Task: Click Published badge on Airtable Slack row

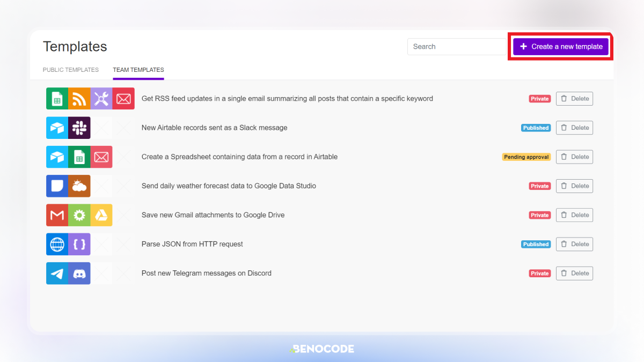Action: pos(536,128)
